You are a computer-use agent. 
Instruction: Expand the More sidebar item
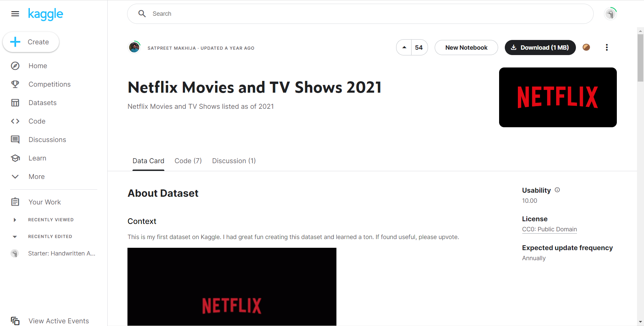pos(36,177)
